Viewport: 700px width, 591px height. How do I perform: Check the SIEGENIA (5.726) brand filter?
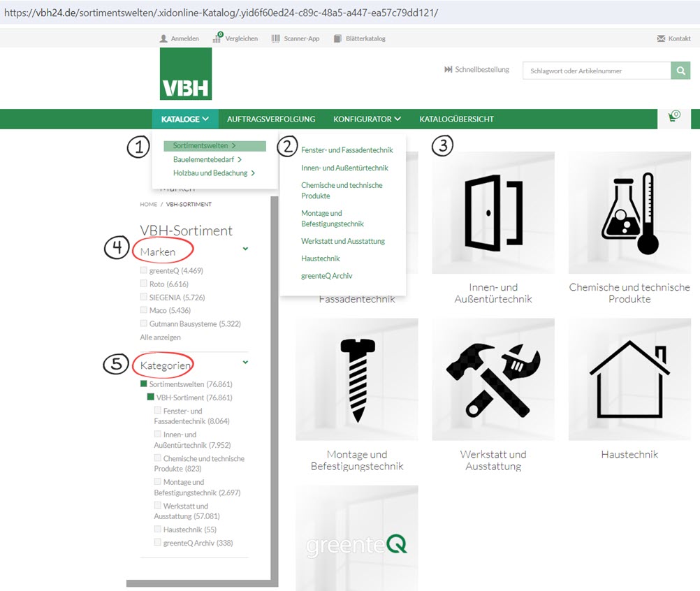click(x=144, y=297)
